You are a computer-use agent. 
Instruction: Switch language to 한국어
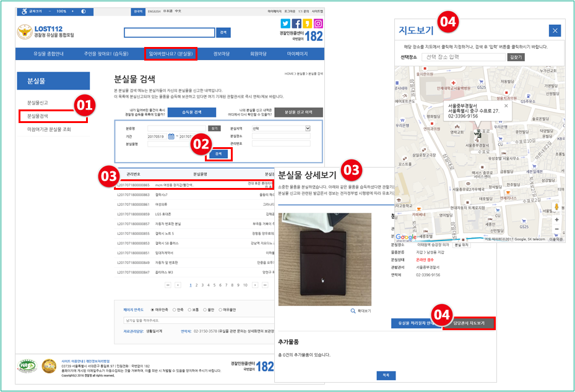(x=138, y=11)
